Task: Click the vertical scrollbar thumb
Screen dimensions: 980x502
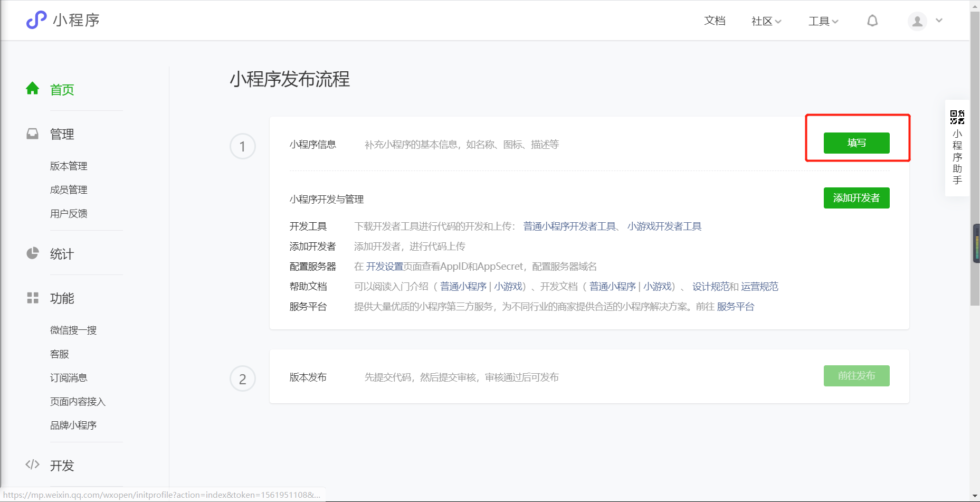Action: [975, 158]
